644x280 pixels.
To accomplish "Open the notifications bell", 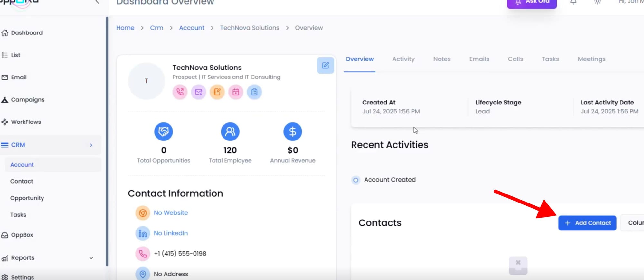I will (x=573, y=2).
